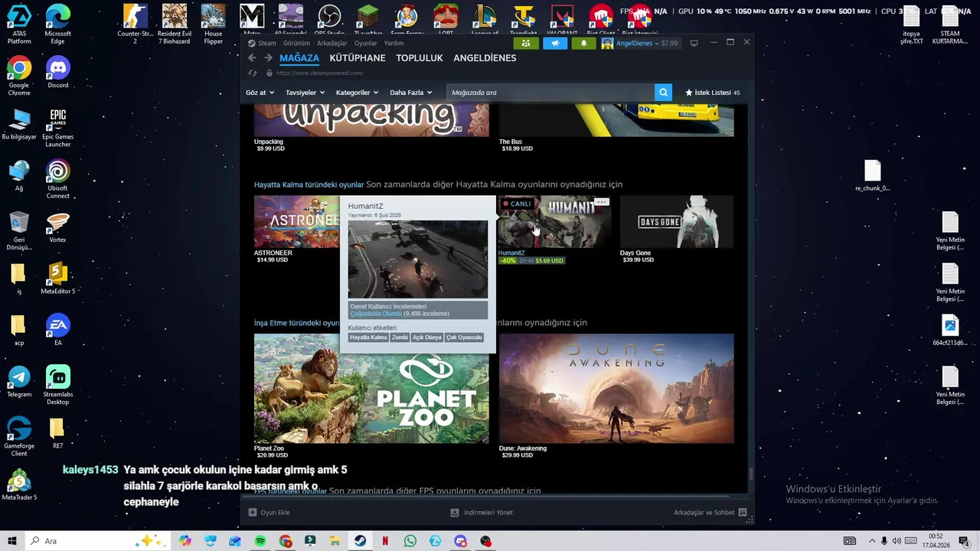
Task: Open the Dune: Awakening title link
Action: [x=523, y=448]
